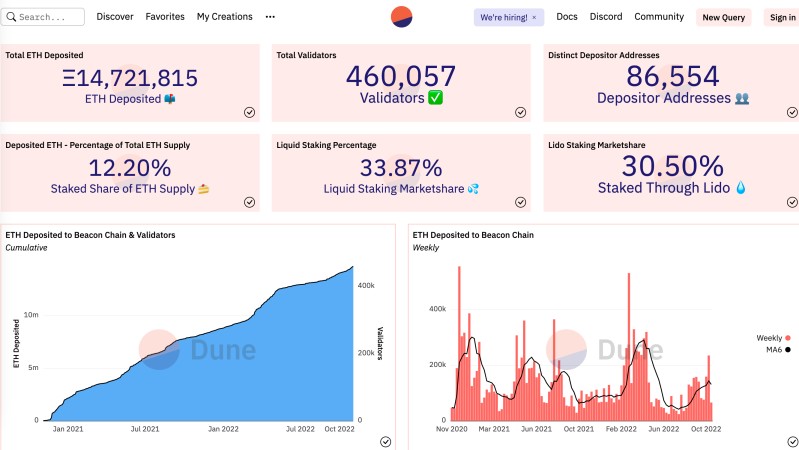Click inside the Search input field

(x=50, y=17)
